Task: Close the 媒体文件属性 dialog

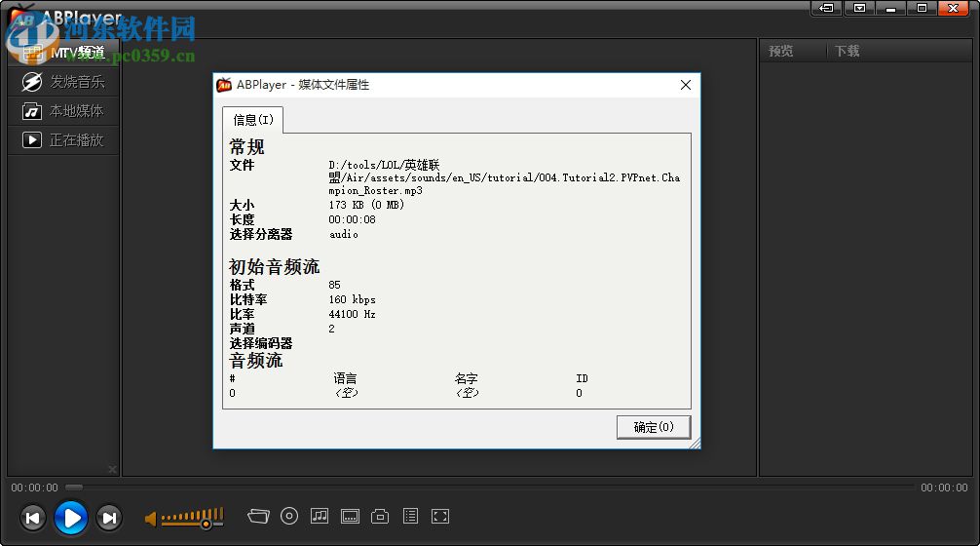Action: [686, 85]
